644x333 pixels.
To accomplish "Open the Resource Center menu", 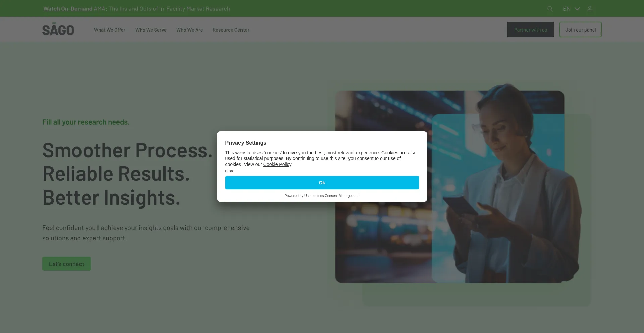I will [x=231, y=30].
